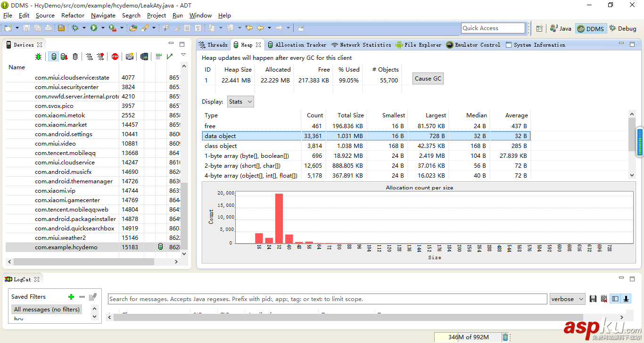
Task: Open the Devices view menu triangle
Action: coord(183,55)
